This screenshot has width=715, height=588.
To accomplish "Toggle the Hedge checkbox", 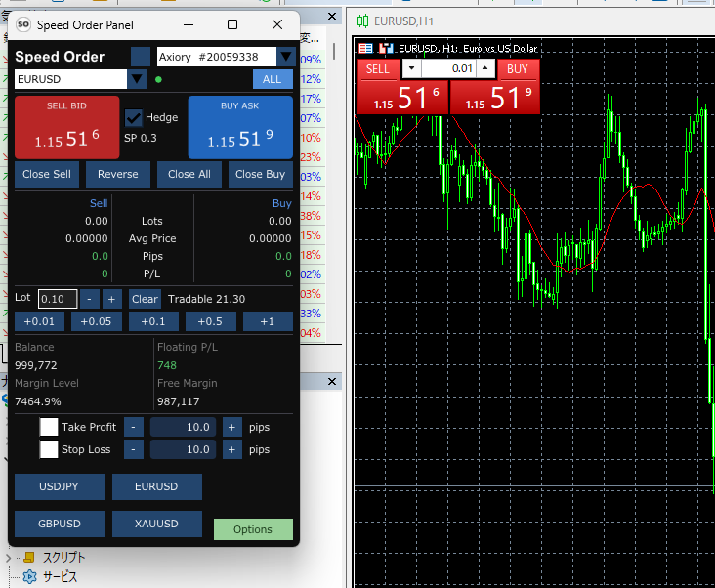I will coord(133,117).
